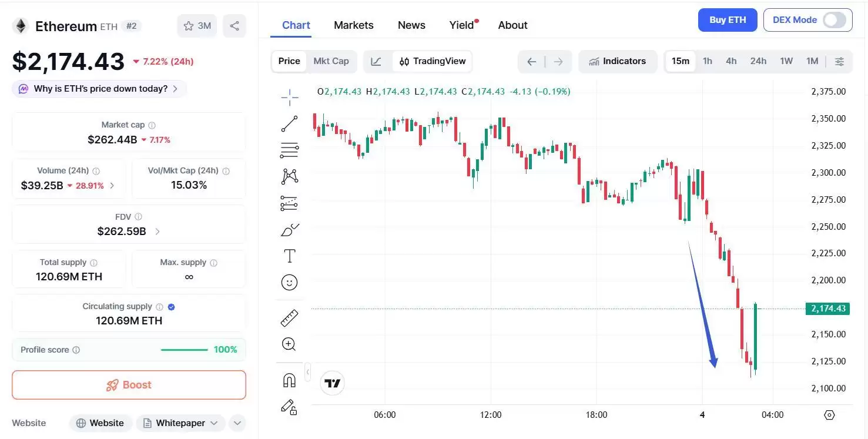Select the ruler measure tool
Screen dimensions: 868x439
click(289, 318)
